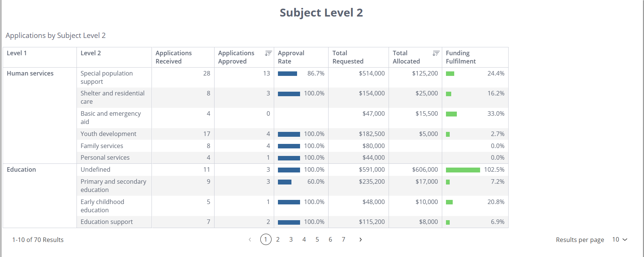Jump to page 7 of results
The width and height of the screenshot is (644, 257).
point(343,240)
